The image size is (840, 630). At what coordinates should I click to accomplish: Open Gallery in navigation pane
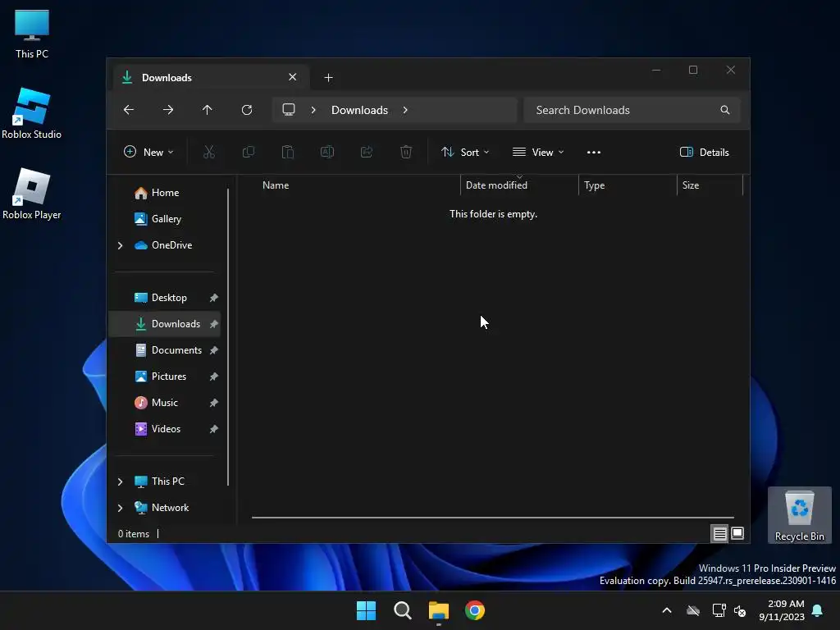point(164,219)
